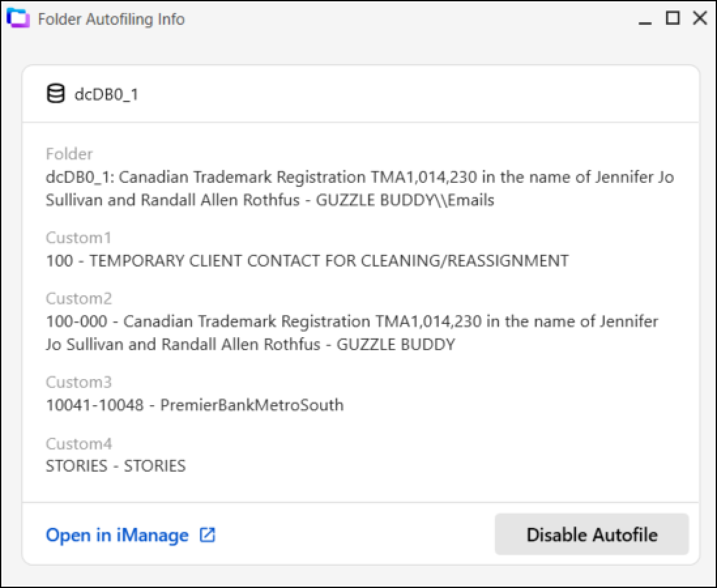This screenshot has width=717, height=588.
Task: Click the Folder Autofiling Info app icon
Action: click(x=18, y=19)
